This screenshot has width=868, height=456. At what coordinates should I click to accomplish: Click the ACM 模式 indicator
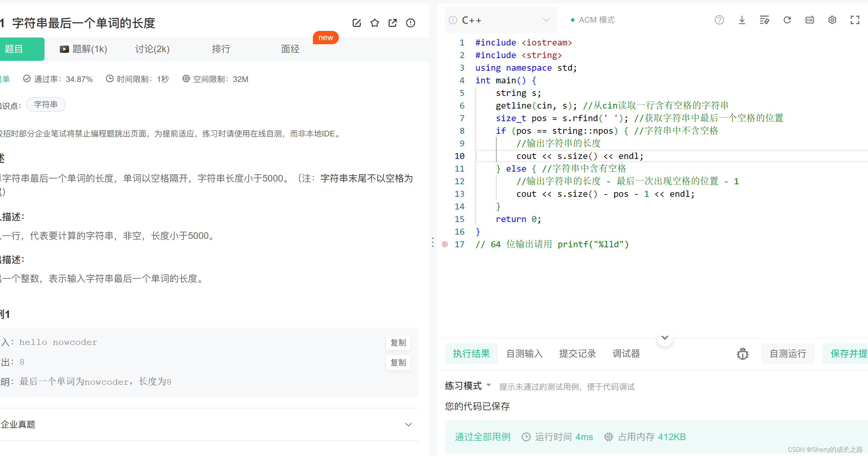[x=593, y=20]
